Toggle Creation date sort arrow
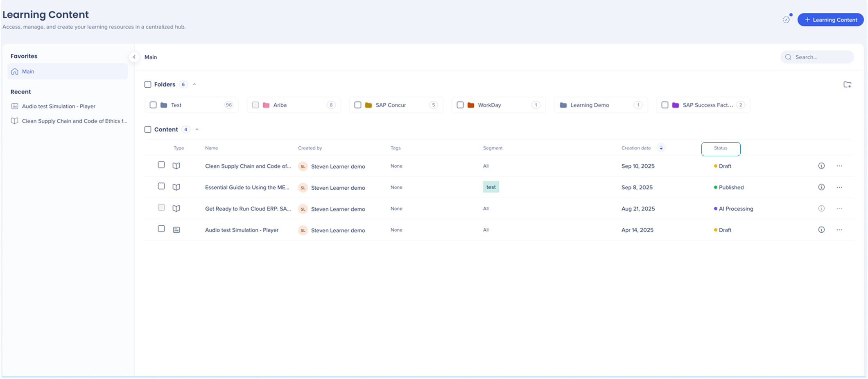This screenshot has width=868, height=379. [x=661, y=148]
